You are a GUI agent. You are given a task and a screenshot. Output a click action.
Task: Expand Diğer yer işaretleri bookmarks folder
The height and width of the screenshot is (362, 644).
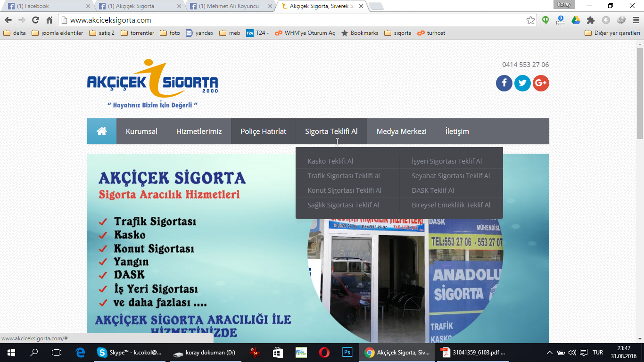[612, 33]
